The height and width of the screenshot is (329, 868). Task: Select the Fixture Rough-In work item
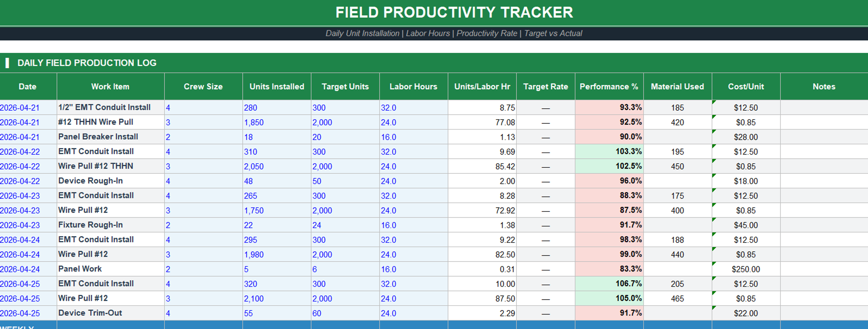(x=111, y=225)
